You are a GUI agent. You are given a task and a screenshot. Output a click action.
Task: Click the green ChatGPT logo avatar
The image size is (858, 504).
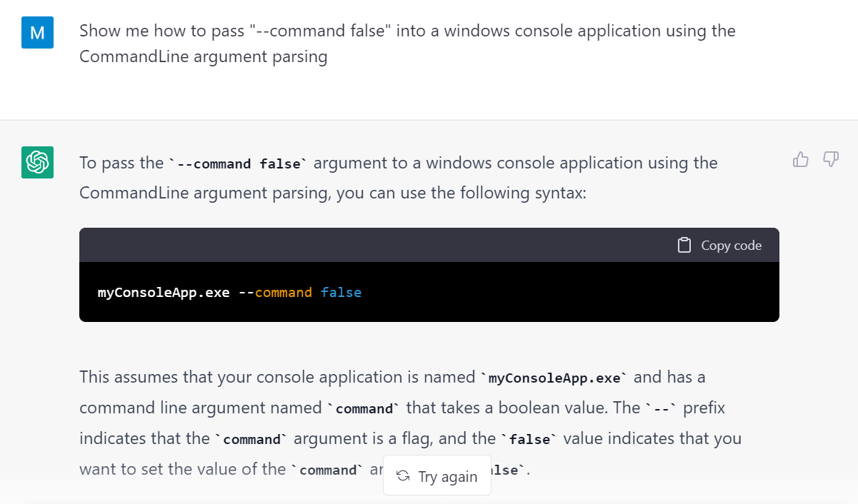point(37,163)
